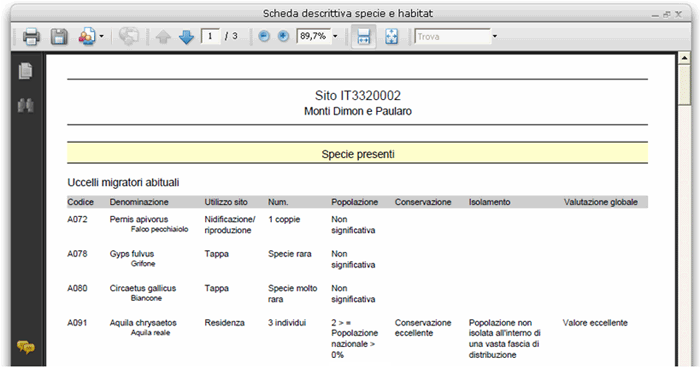Click the 3 individui value

pos(287,323)
